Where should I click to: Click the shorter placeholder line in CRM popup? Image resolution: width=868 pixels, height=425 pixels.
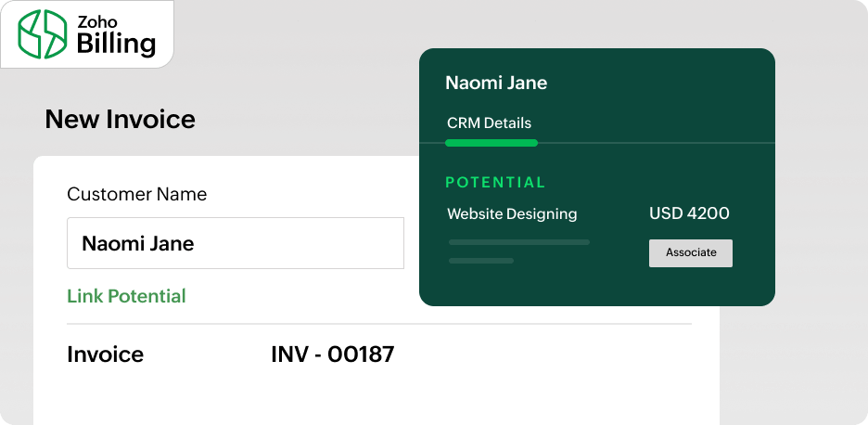[x=480, y=261]
